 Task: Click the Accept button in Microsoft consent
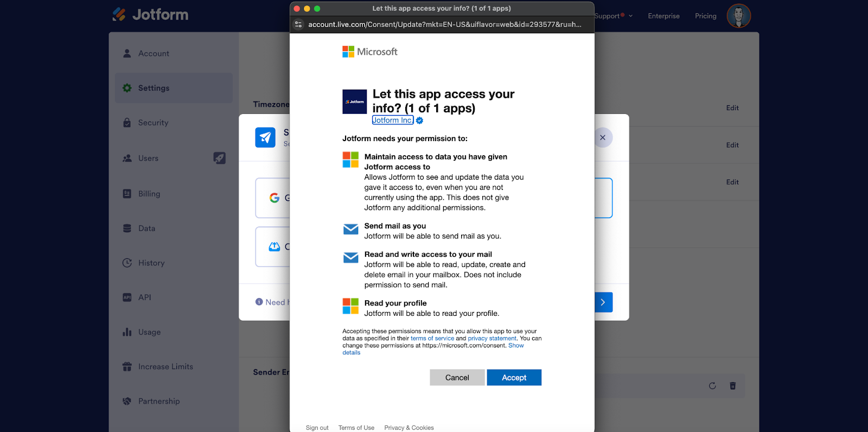(514, 378)
